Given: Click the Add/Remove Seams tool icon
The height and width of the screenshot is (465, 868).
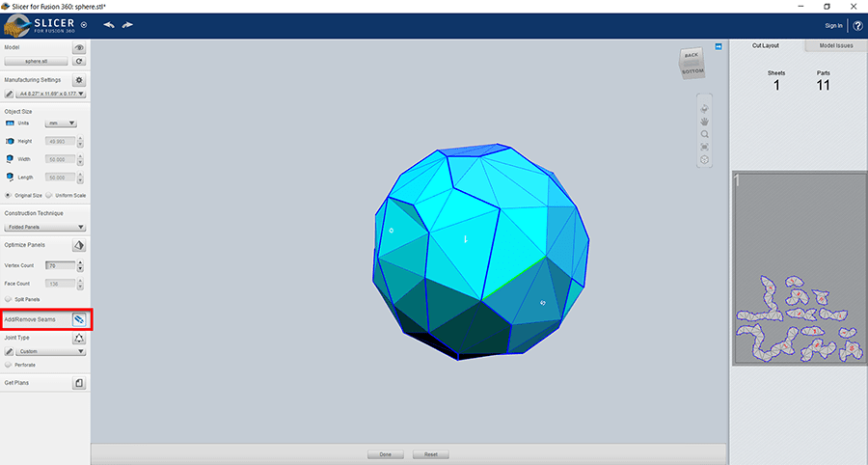Looking at the screenshot, I should point(79,319).
